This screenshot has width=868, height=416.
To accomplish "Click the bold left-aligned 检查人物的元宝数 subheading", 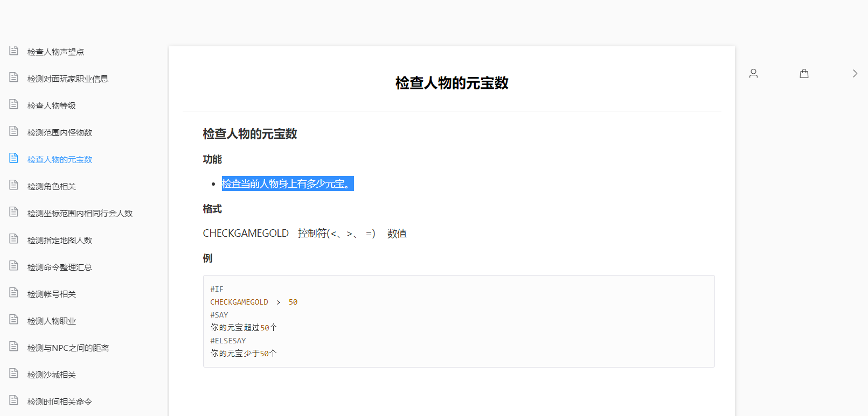I will [250, 134].
